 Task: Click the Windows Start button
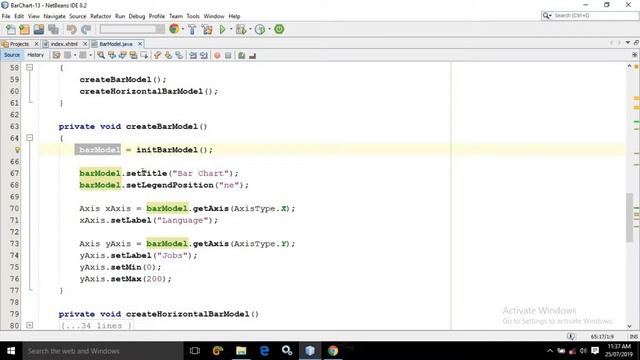[11, 351]
